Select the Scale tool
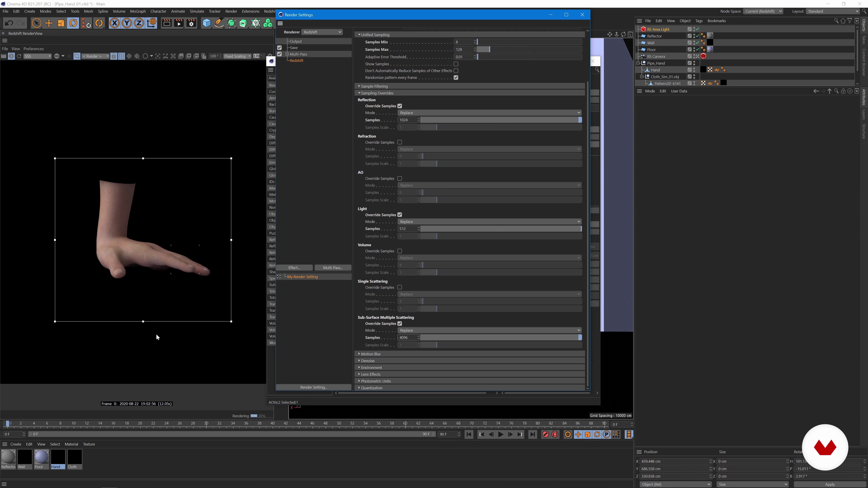Viewport: 868px width, 488px height. 61,23
